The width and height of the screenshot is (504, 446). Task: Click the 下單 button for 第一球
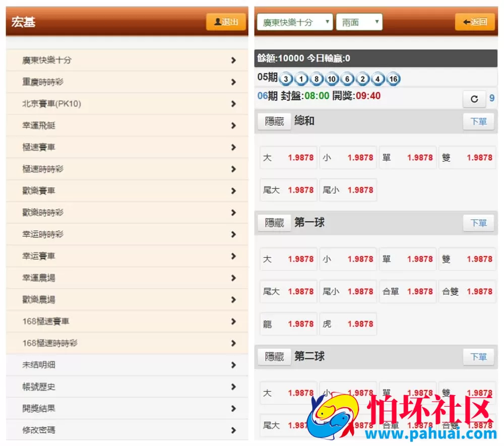tap(478, 222)
